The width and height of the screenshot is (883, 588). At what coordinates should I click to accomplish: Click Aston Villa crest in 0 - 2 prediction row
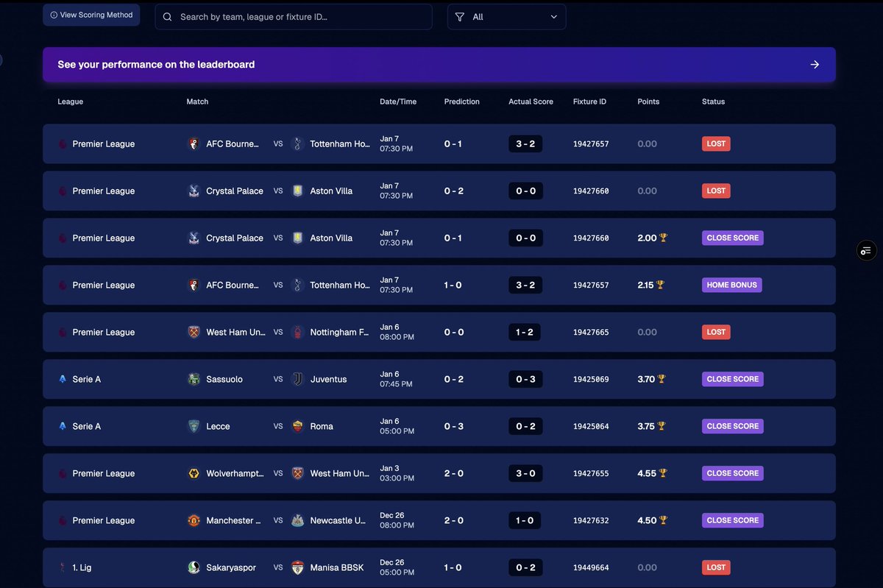coord(298,191)
